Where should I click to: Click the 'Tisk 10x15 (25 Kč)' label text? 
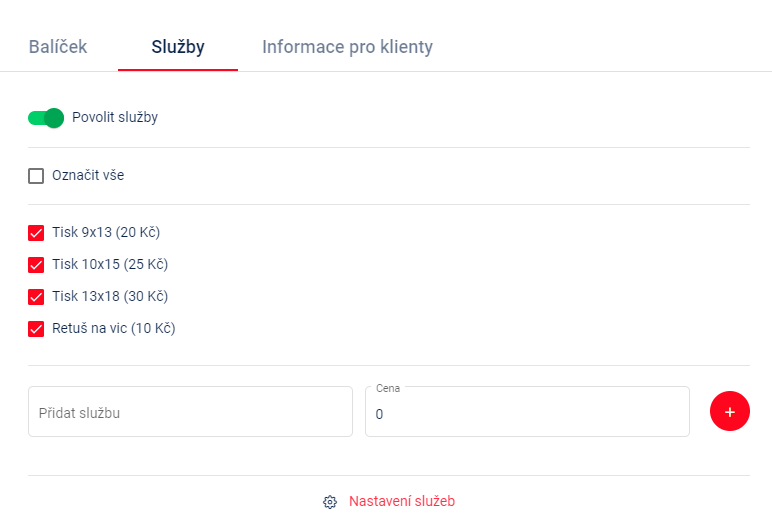(110, 264)
